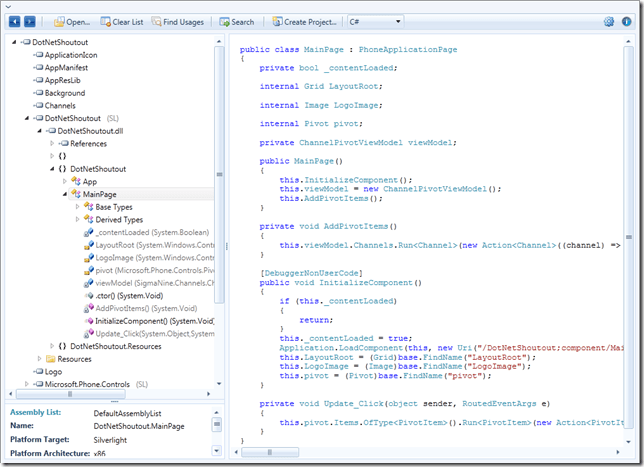Click code panel scroll up arrow
The image size is (644, 467).
click(628, 41)
